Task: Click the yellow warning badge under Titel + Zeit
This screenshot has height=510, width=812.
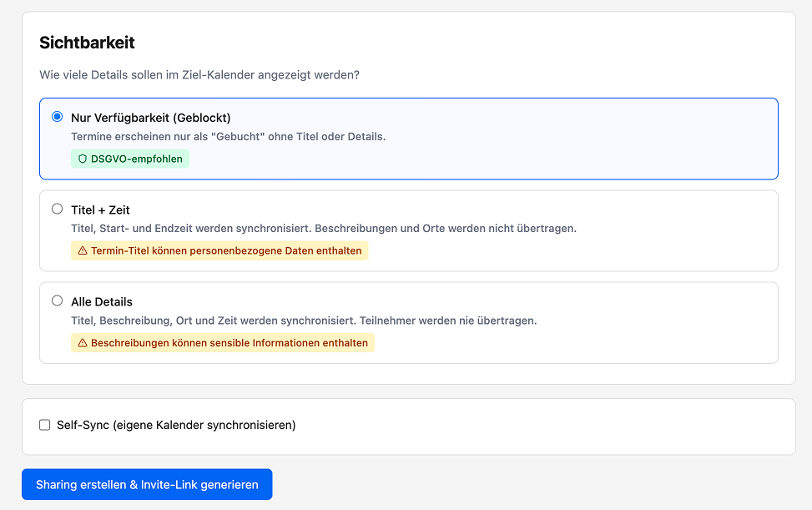Action: (219, 250)
